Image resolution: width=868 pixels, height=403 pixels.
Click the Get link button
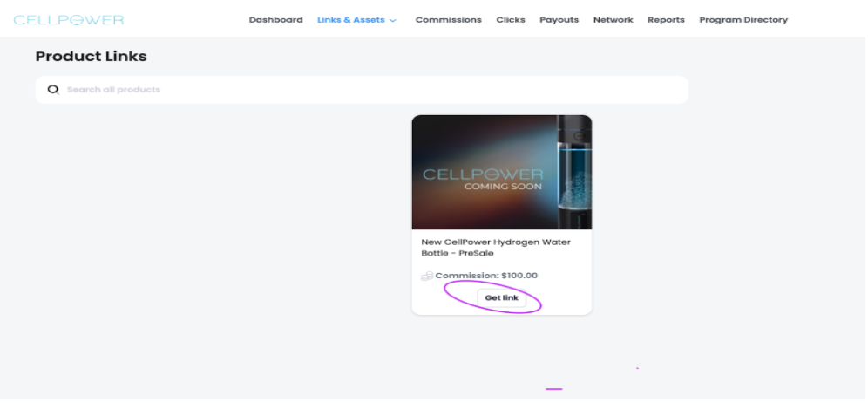(501, 297)
